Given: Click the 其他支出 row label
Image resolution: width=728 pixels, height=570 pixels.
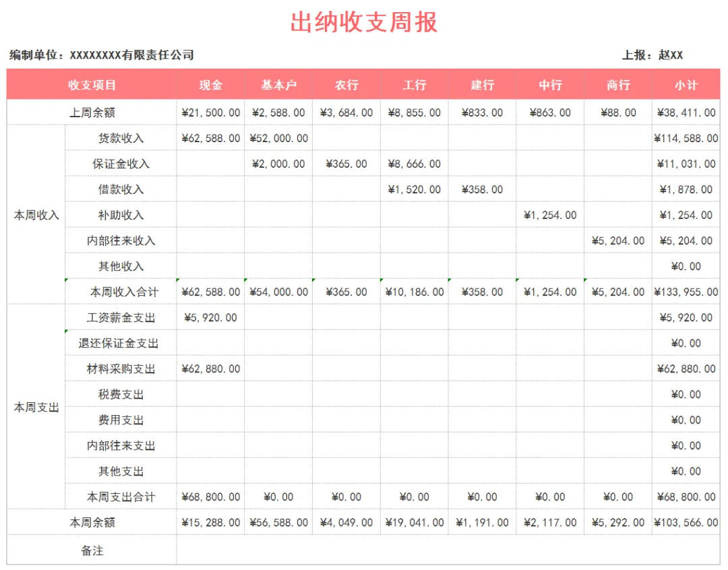Looking at the screenshot, I should click(x=121, y=471).
